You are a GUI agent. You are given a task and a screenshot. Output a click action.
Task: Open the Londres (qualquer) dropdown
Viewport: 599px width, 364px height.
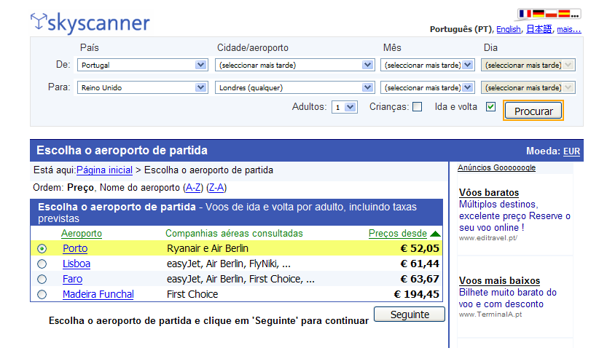[294, 87]
